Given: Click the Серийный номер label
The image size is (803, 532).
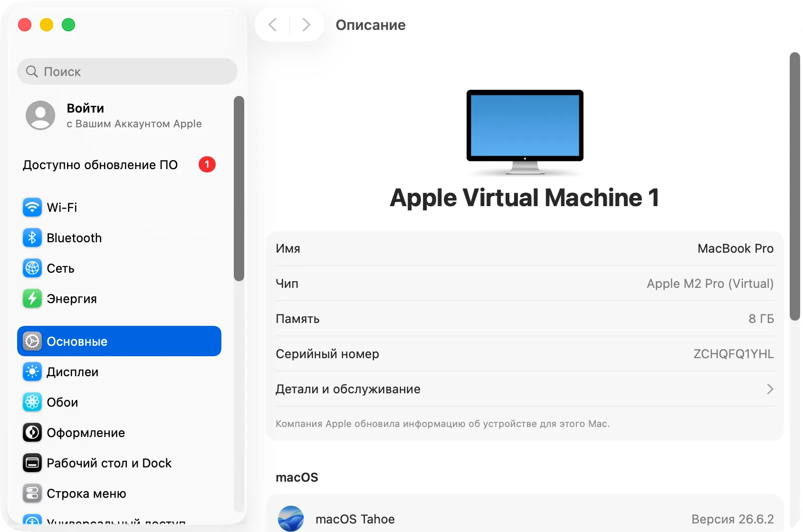Looking at the screenshot, I should 327,354.
